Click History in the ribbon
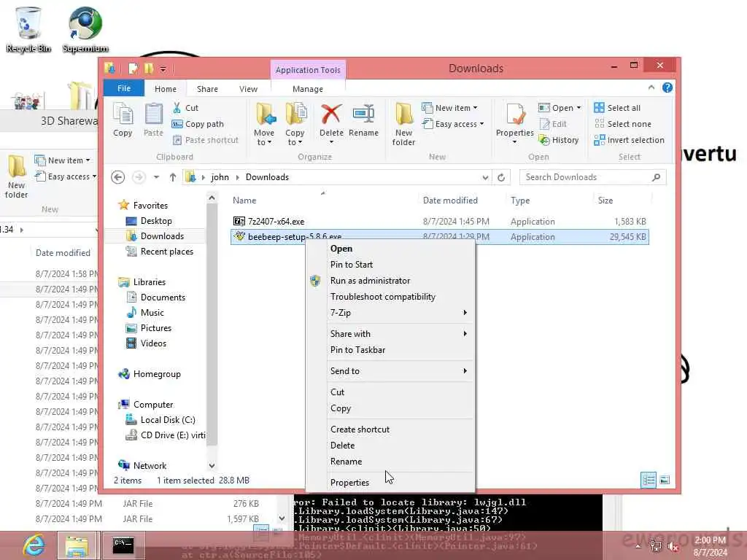747x560 pixels. 558,140
